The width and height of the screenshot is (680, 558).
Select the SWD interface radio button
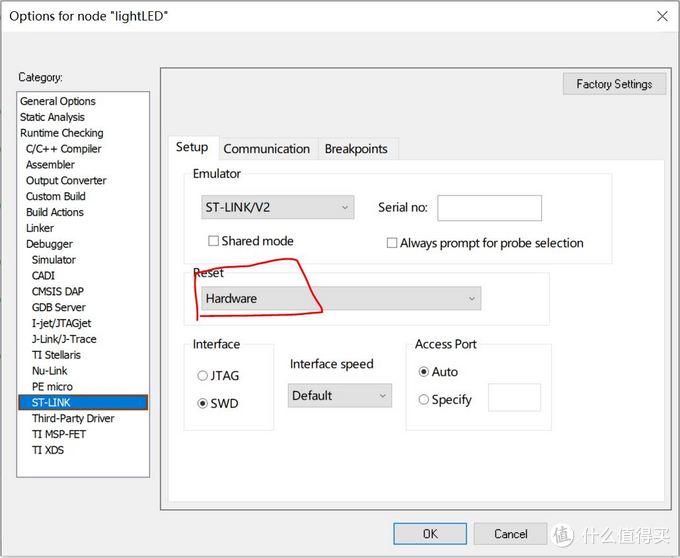[203, 403]
